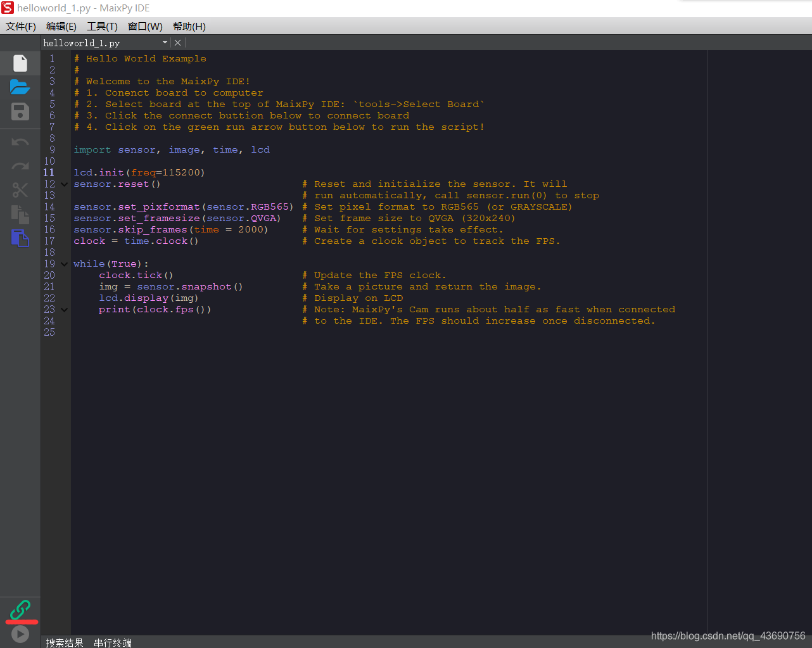
Task: Click 'time.clock()' on line 17
Action: (x=162, y=241)
